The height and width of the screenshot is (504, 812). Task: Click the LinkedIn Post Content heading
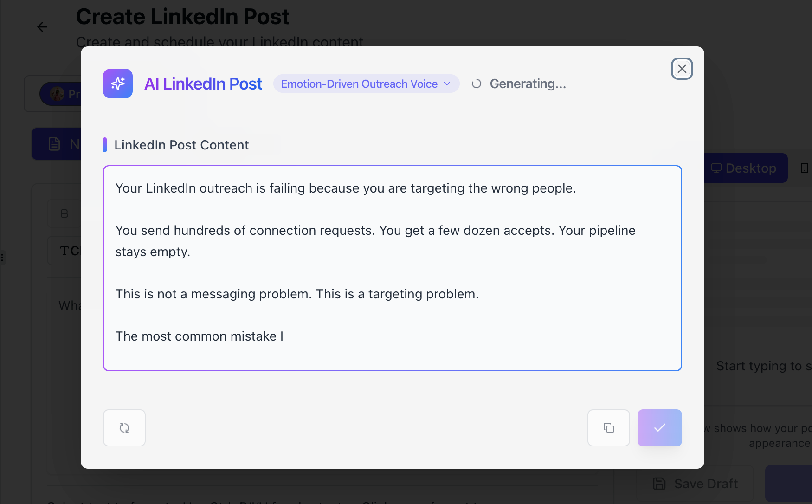click(x=181, y=145)
